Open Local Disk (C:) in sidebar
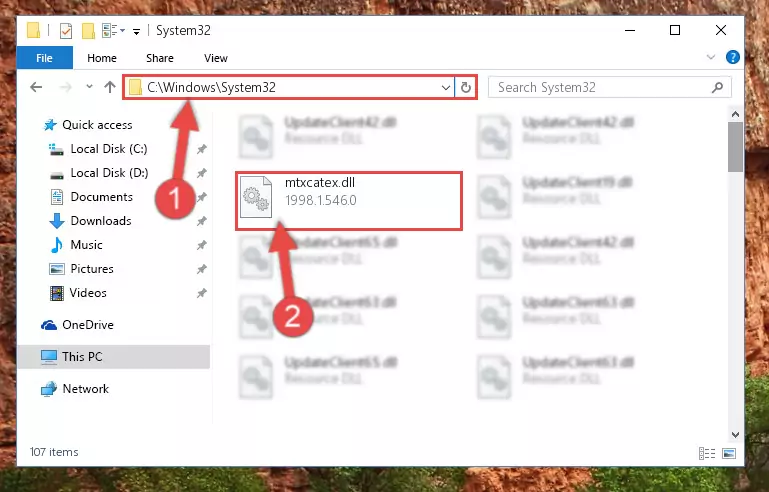The width and height of the screenshot is (769, 492). click(x=109, y=149)
